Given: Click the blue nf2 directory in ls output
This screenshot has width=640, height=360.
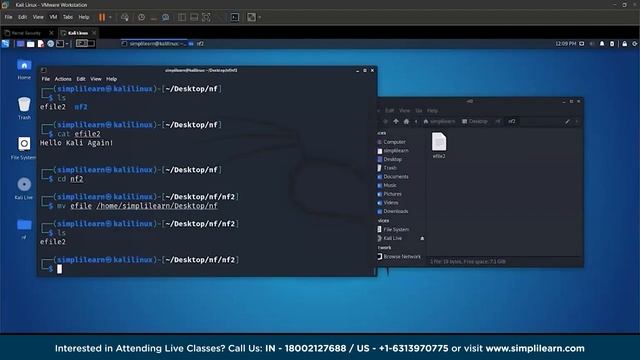Looking at the screenshot, I should coord(81,107).
